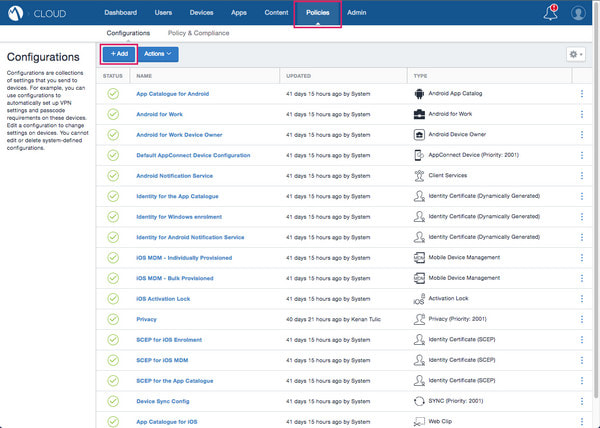The height and width of the screenshot is (428, 600).
Task: Sort by the STATUS column header
Action: click(112, 76)
